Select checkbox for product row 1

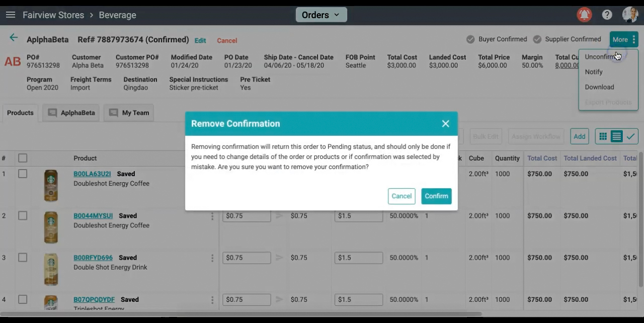tap(23, 174)
